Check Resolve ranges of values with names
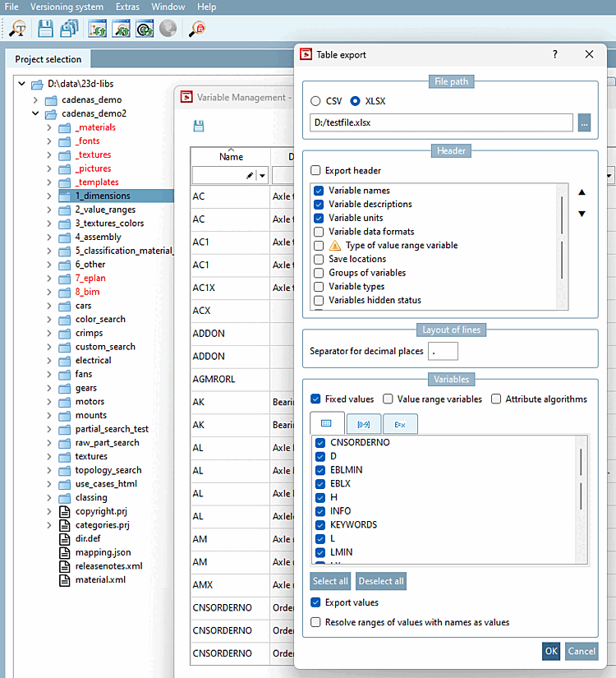 (315, 622)
